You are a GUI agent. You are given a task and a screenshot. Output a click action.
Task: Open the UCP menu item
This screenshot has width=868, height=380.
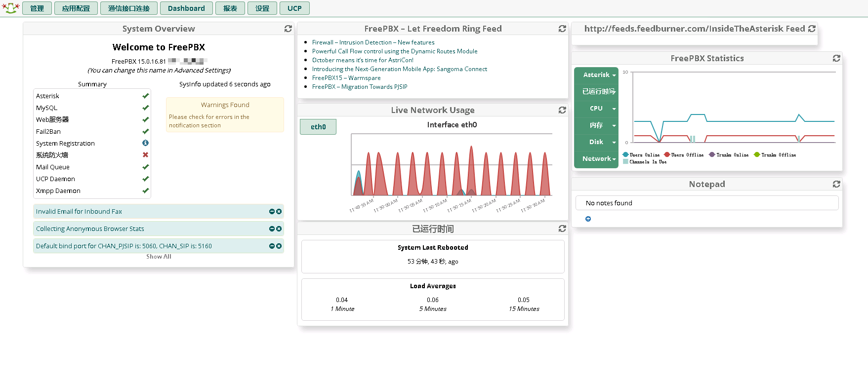pos(294,8)
